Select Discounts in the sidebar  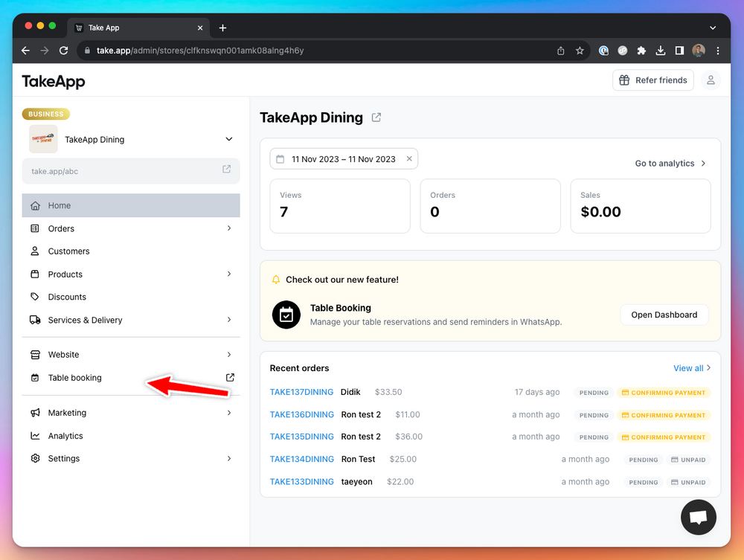(67, 297)
